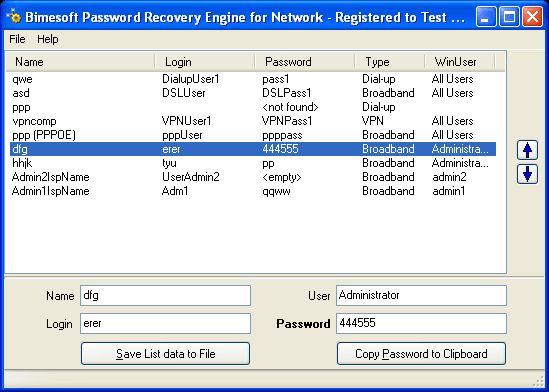Click the qqww password cell
The image size is (549, 392).
click(276, 191)
